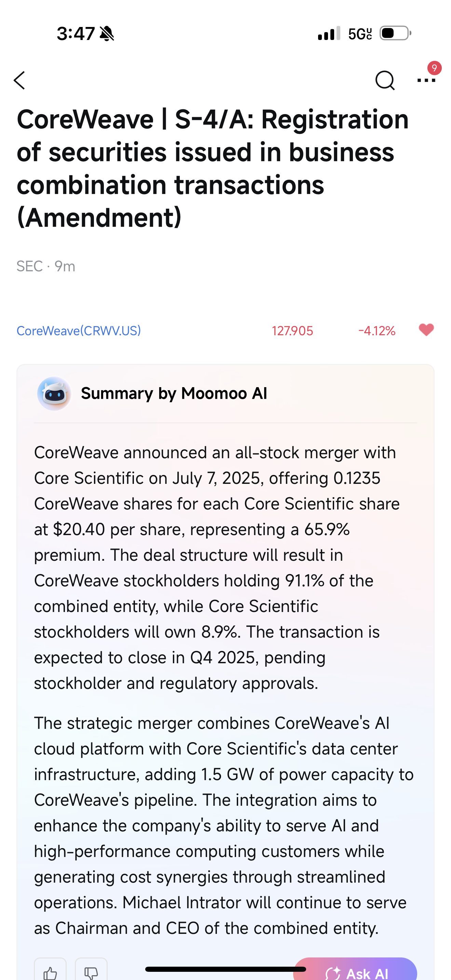Tap the 5G network indicator
Screen dimensions: 451x980
pos(360,34)
